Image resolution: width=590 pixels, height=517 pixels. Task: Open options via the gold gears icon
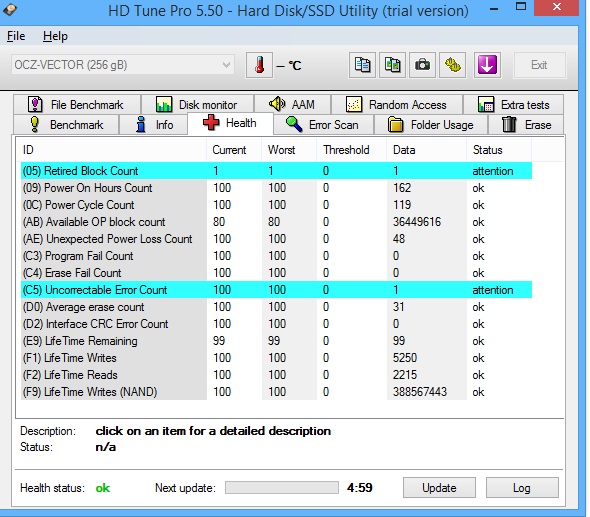(452, 65)
